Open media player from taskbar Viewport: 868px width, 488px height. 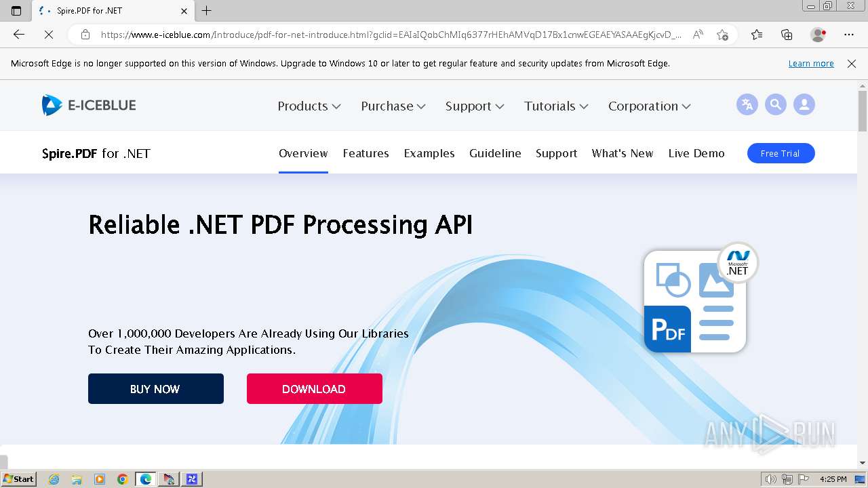point(100,479)
